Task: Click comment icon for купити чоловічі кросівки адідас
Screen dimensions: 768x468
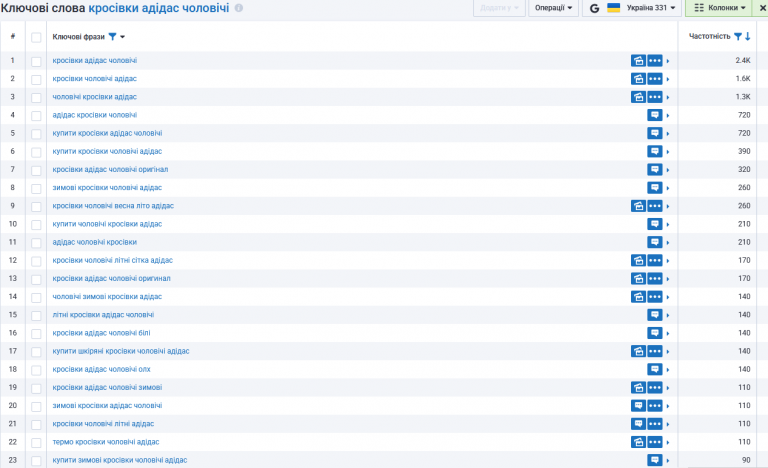Action: click(x=655, y=224)
